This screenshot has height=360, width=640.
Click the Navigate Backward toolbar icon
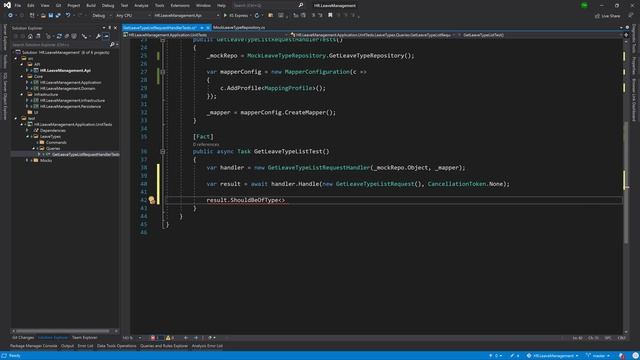pos(10,16)
